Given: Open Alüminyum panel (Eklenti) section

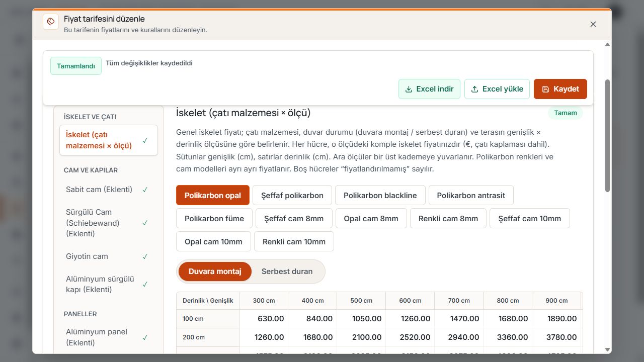Looking at the screenshot, I should point(109,337).
